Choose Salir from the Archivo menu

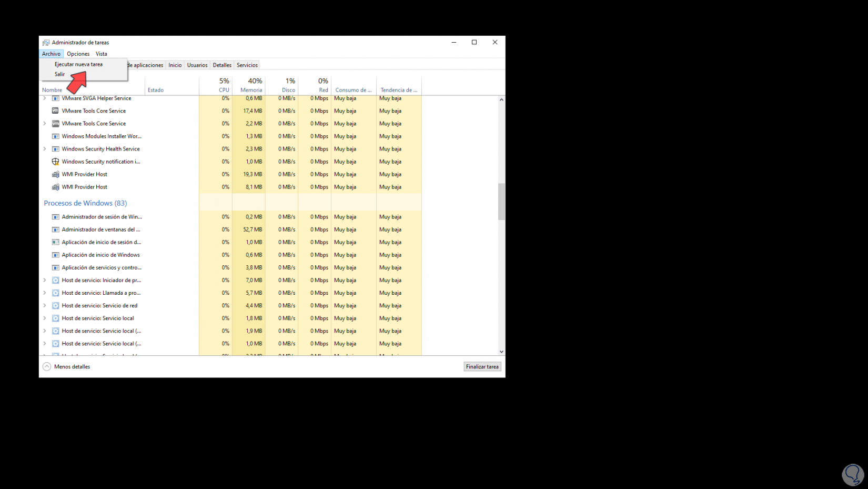tap(83, 74)
